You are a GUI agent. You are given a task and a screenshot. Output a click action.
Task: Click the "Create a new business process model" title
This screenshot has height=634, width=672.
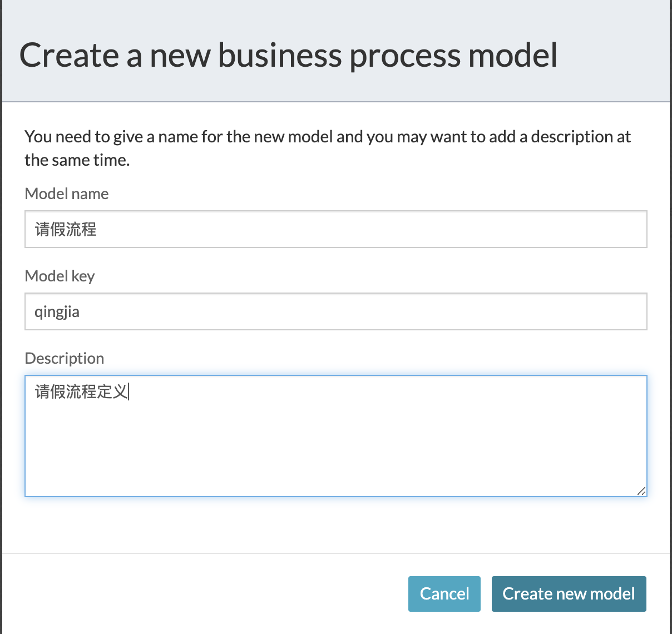point(288,56)
